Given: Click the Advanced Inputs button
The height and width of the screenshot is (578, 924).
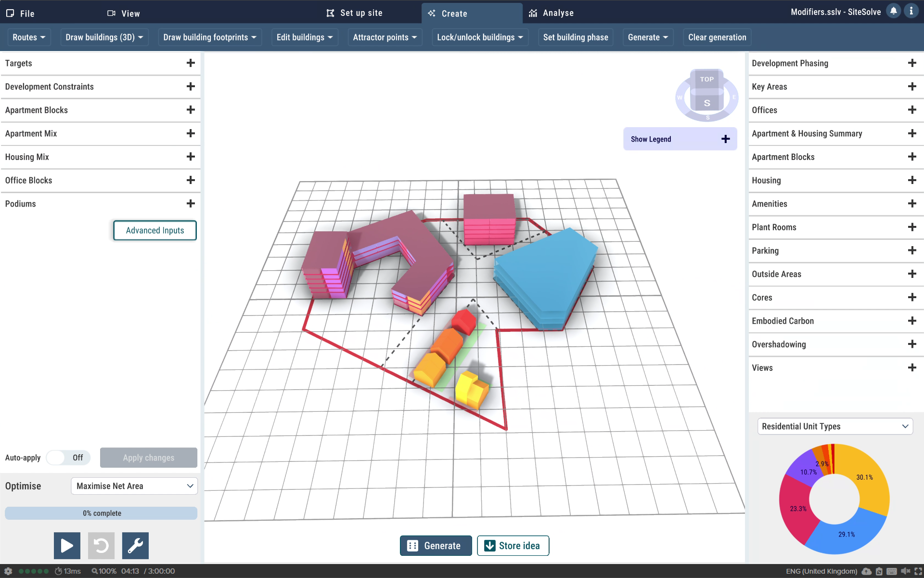Looking at the screenshot, I should pyautogui.click(x=155, y=230).
